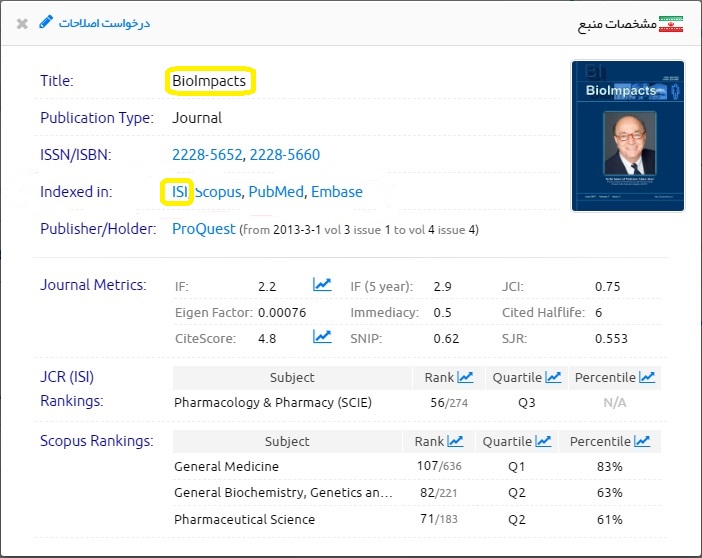The width and height of the screenshot is (702, 558).
Task: Click the JCR Percentile chart icon
Action: (x=647, y=377)
